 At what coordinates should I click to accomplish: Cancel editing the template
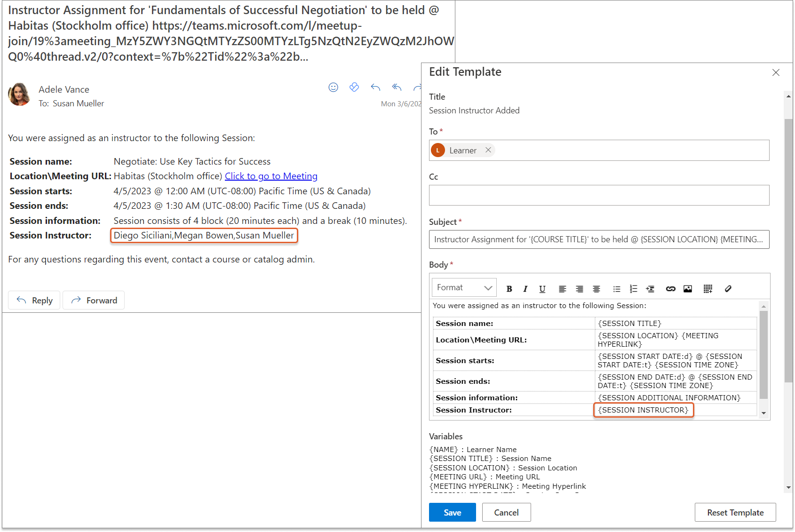507,512
